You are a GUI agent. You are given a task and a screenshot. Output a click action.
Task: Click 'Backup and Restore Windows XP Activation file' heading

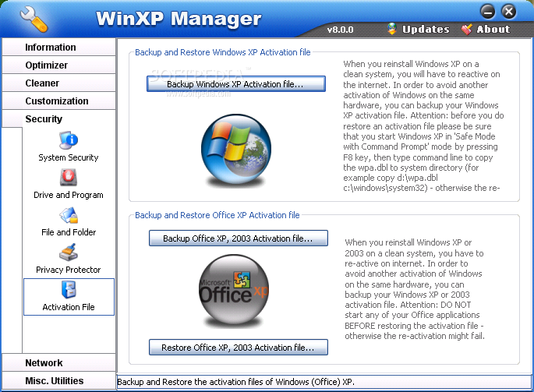click(x=223, y=52)
